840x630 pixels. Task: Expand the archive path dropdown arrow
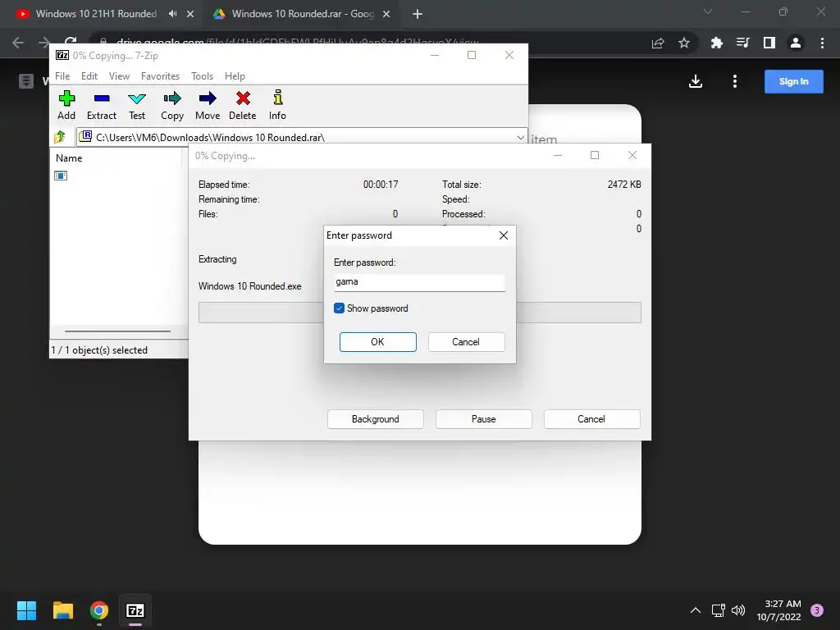(520, 138)
